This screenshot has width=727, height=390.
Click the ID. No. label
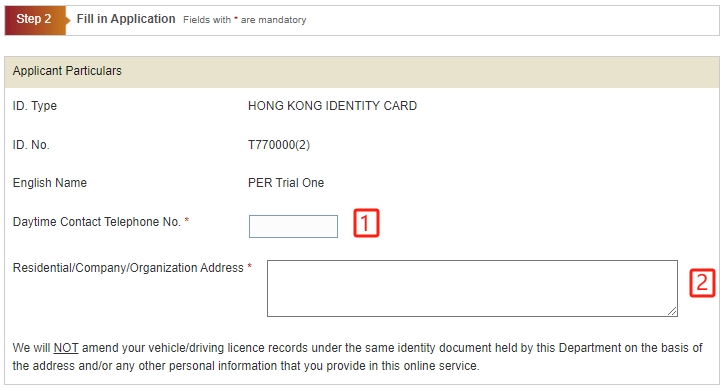pyautogui.click(x=31, y=145)
